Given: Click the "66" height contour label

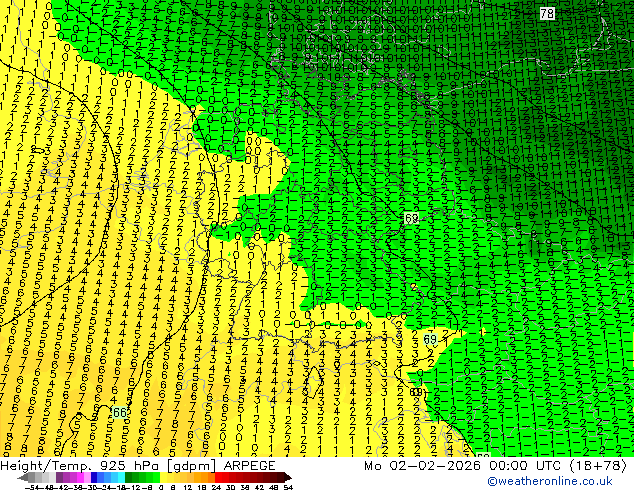Looking at the screenshot, I should pyautogui.click(x=119, y=412).
